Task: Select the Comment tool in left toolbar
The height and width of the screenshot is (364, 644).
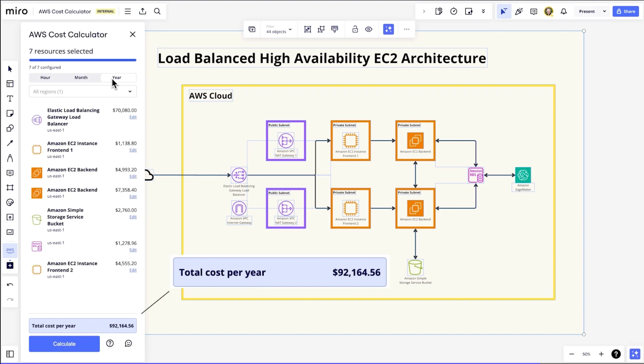Action: [10, 173]
